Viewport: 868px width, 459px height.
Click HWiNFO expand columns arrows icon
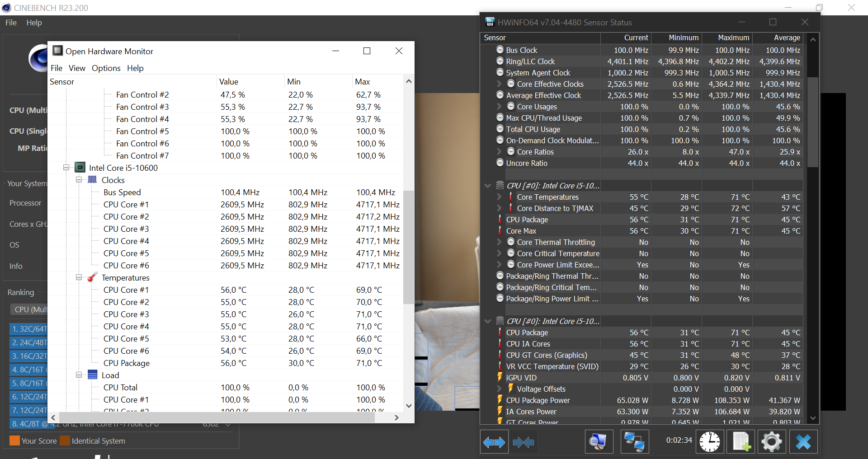[x=494, y=442]
